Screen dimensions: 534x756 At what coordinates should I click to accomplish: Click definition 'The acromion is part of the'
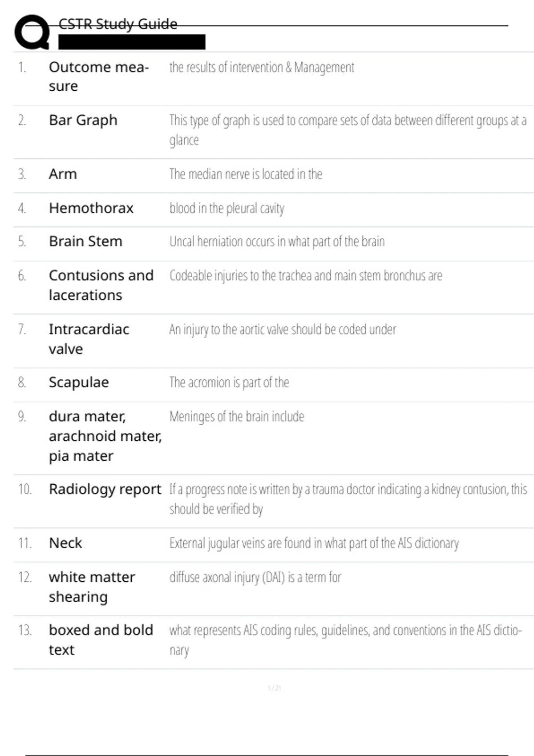(x=229, y=382)
